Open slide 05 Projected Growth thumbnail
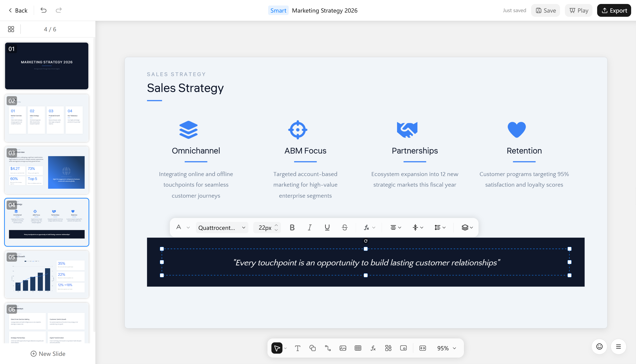The height and width of the screenshot is (364, 636). point(47,274)
